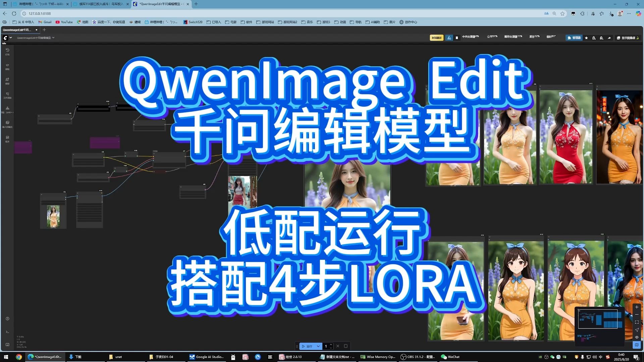Open keyboard shortcuts icon at sidebar bottom
The height and width of the screenshot is (362, 644).
tap(7, 345)
